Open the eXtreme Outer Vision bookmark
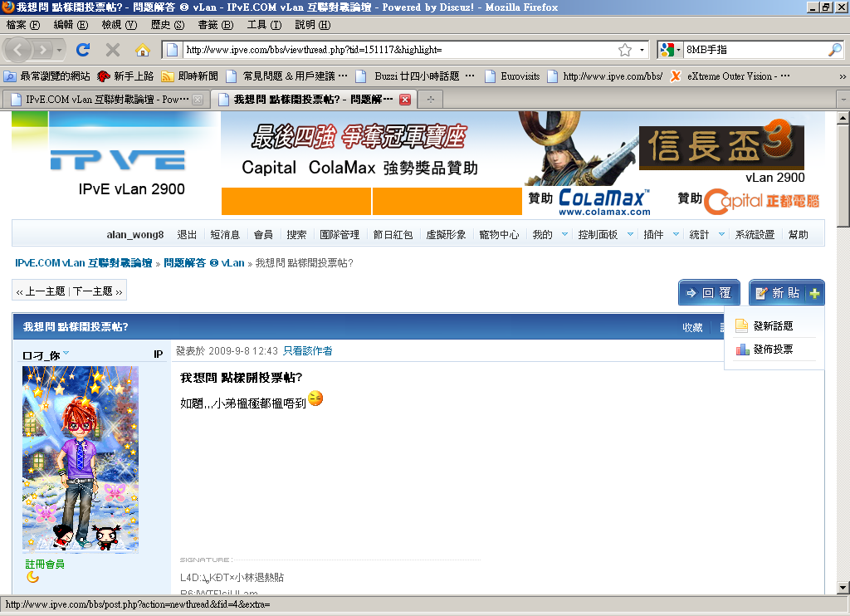This screenshot has width=850, height=616. tap(730, 76)
